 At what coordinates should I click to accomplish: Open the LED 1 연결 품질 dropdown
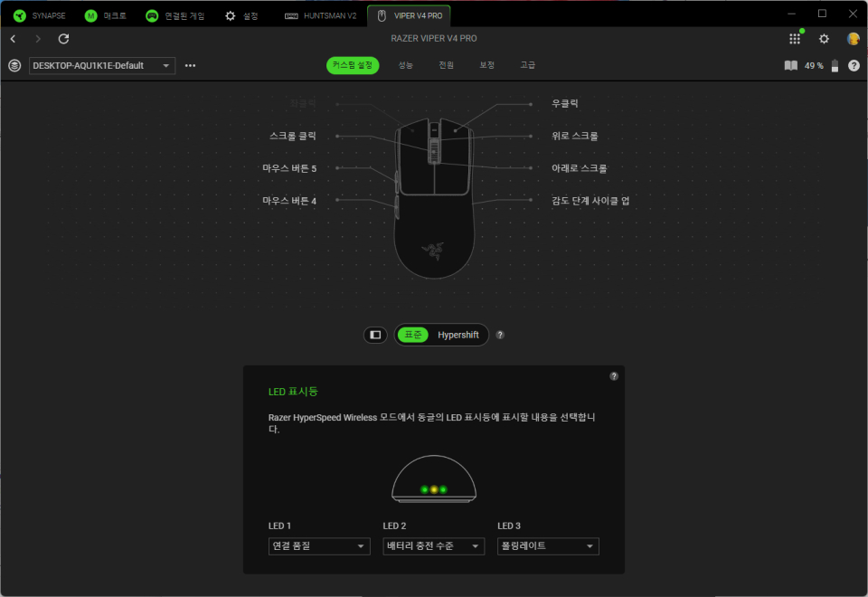pos(318,545)
